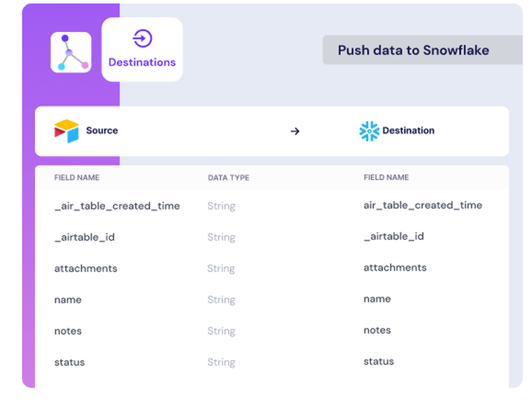Screen dimensions: 532x406
Task: Edit destination field notes
Action: pyautogui.click(x=377, y=330)
